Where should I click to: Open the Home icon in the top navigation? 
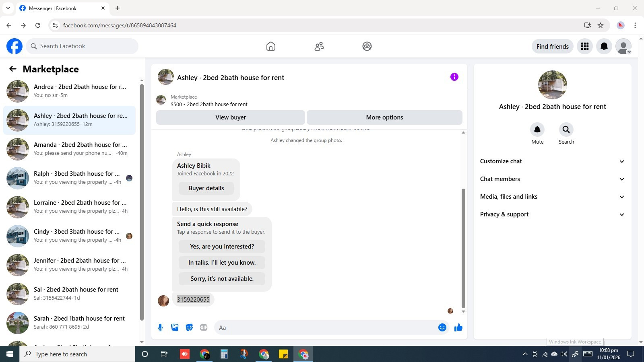point(271,46)
